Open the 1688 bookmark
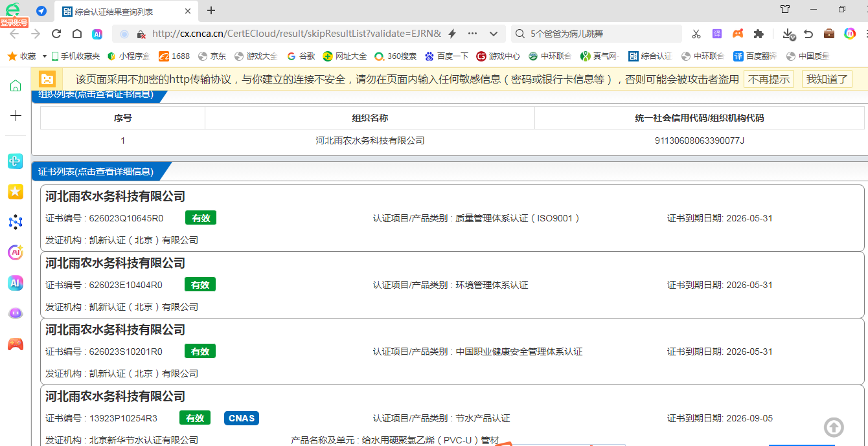 (174, 56)
